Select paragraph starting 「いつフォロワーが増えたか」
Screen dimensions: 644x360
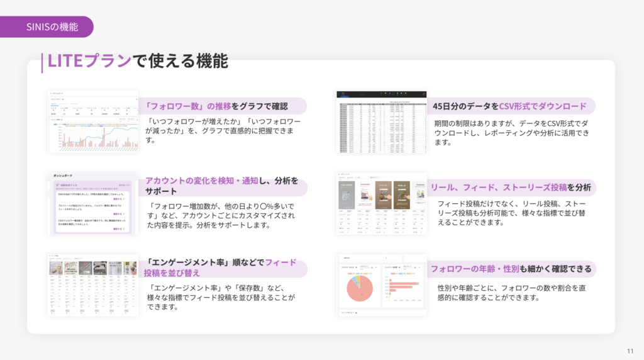point(223,131)
